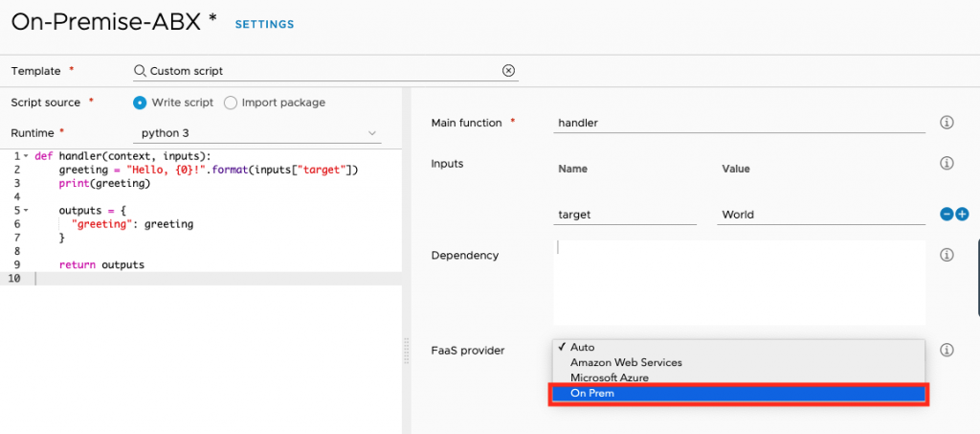The image size is (980, 434).
Task: Click the Main function handler input field
Action: point(740,124)
